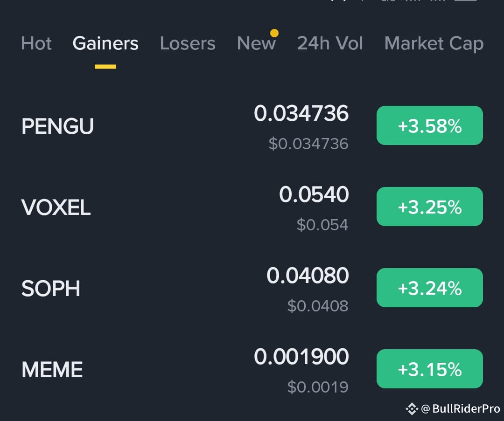The height and width of the screenshot is (421, 504).
Task: Open the MEME coin row
Action: pos(252,369)
